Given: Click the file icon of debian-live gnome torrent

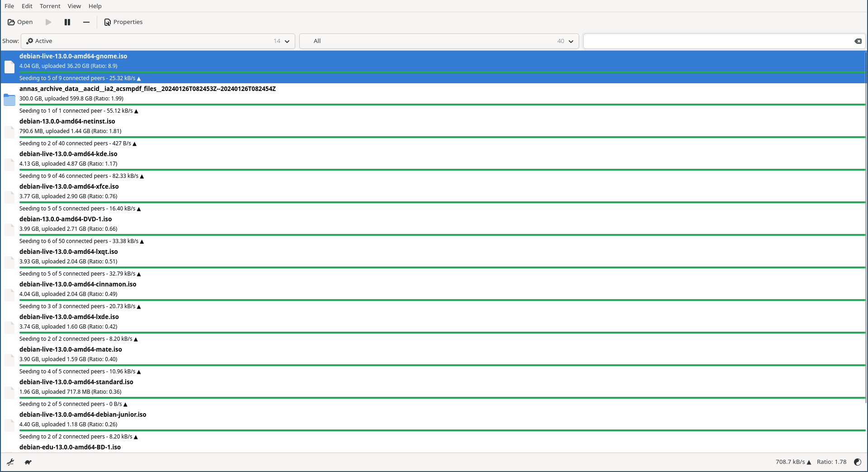Looking at the screenshot, I should (9, 67).
